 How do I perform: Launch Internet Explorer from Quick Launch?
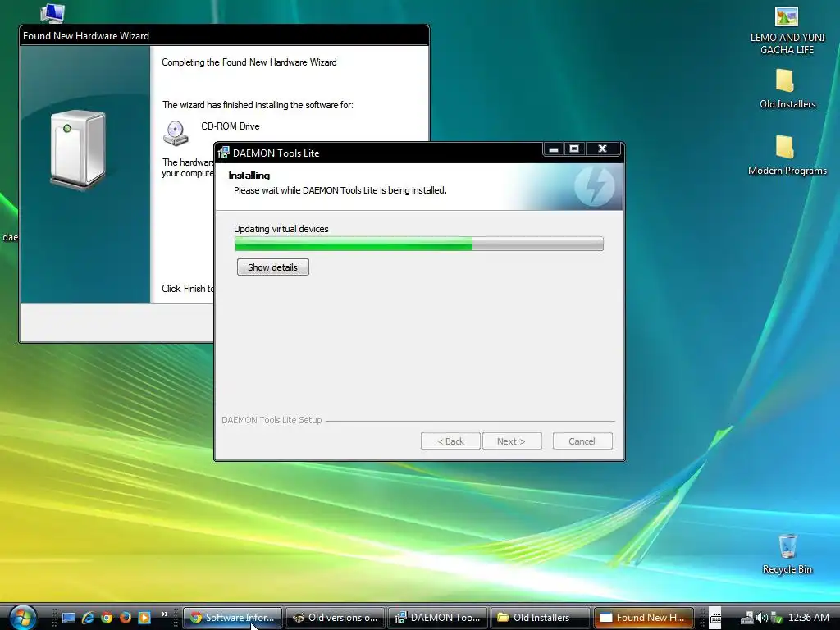click(88, 618)
